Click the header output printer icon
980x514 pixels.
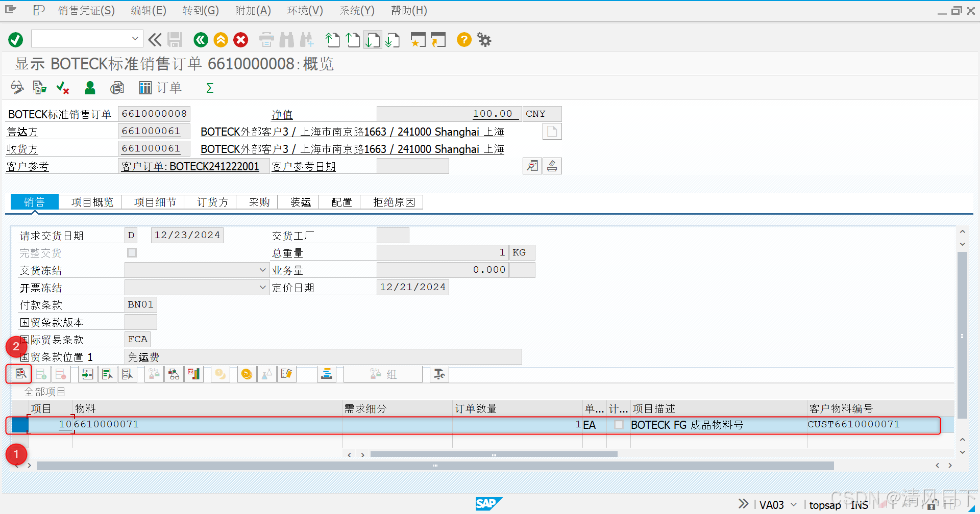point(552,166)
